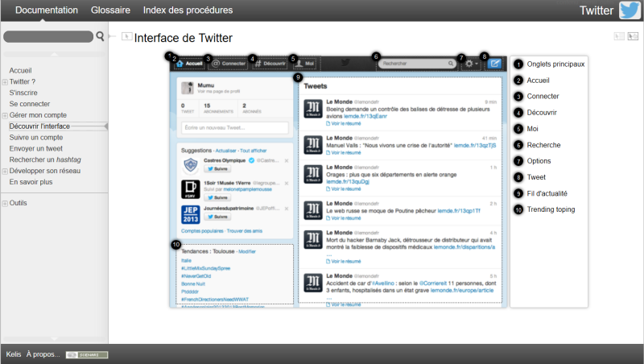Image resolution: width=644 pixels, height=364 pixels.
Task: Open Accueil in the sidebar menu
Action: point(21,71)
